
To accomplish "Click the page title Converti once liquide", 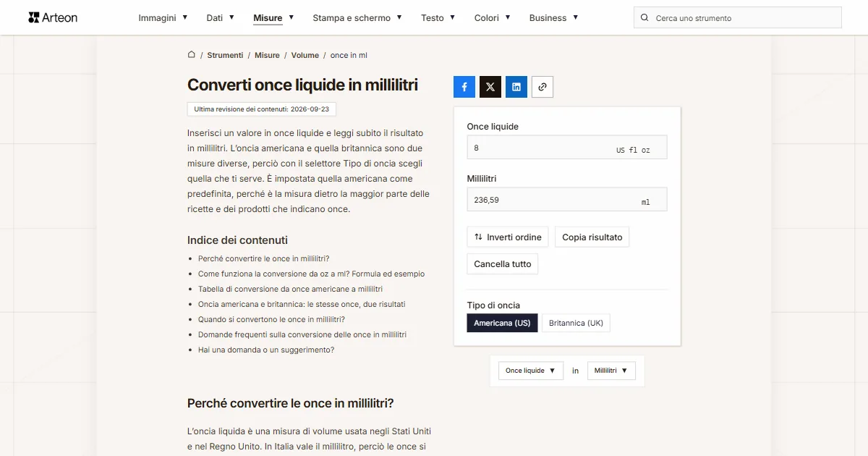I will [x=302, y=85].
